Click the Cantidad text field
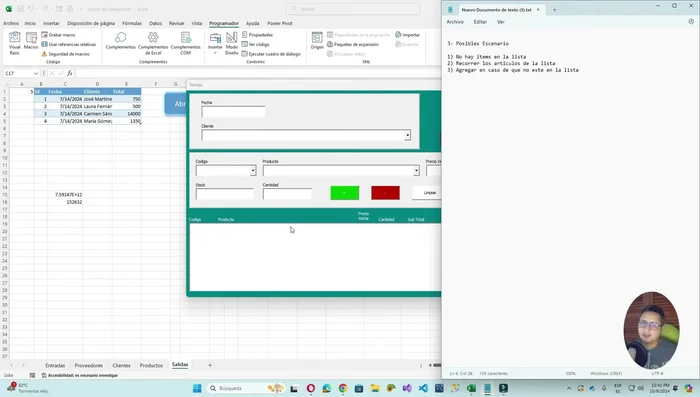 pos(287,194)
